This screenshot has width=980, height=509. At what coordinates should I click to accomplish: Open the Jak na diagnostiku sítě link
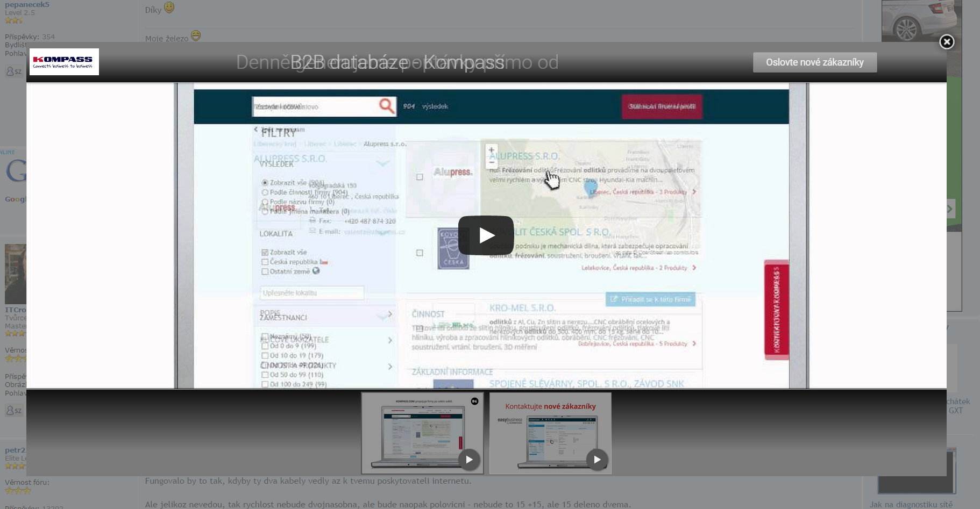tap(911, 505)
